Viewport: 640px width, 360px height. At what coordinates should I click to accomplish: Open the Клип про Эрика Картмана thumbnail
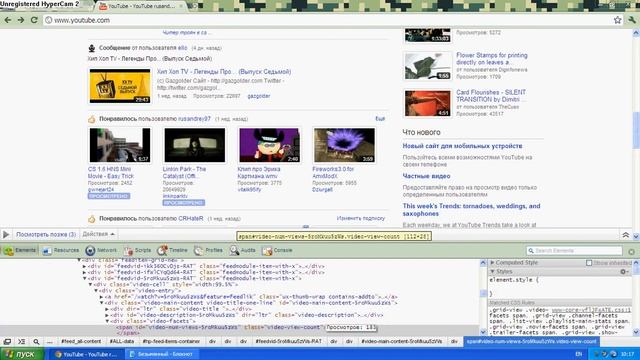pyautogui.click(x=269, y=145)
